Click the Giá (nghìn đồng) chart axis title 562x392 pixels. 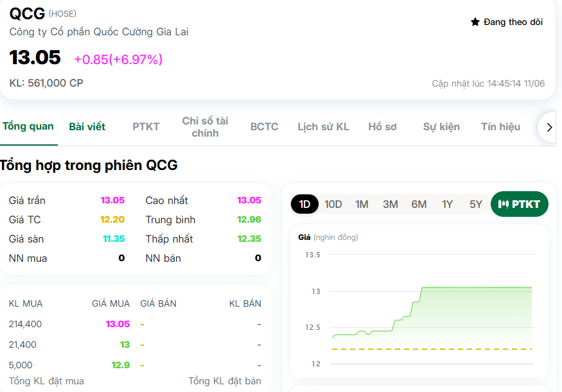pyautogui.click(x=328, y=237)
